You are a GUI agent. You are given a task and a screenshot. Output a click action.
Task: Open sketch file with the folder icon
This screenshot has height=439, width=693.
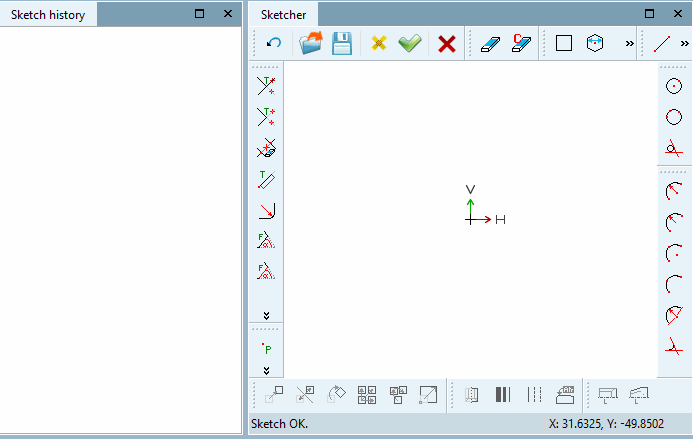(x=311, y=43)
